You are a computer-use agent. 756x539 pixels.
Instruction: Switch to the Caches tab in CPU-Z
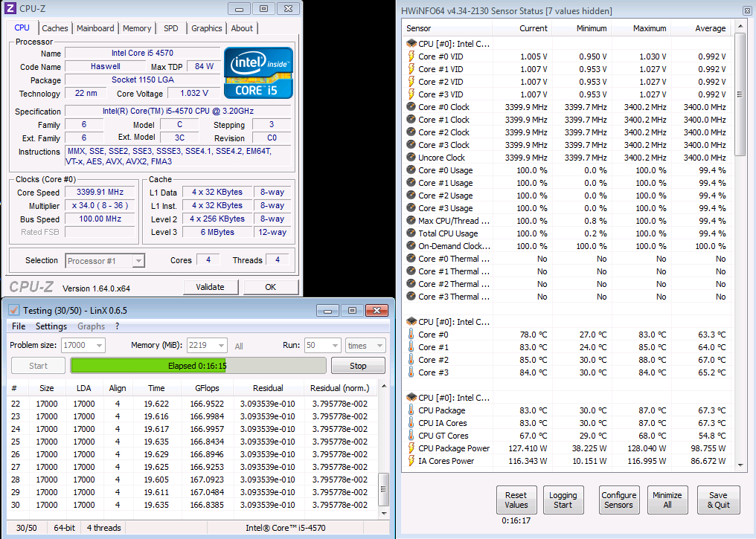coord(55,28)
